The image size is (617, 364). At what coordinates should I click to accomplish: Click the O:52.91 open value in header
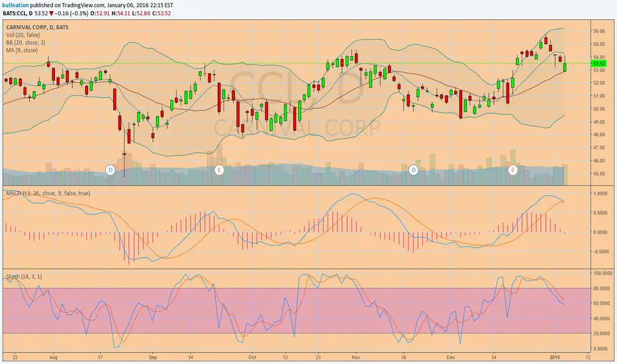pos(99,13)
